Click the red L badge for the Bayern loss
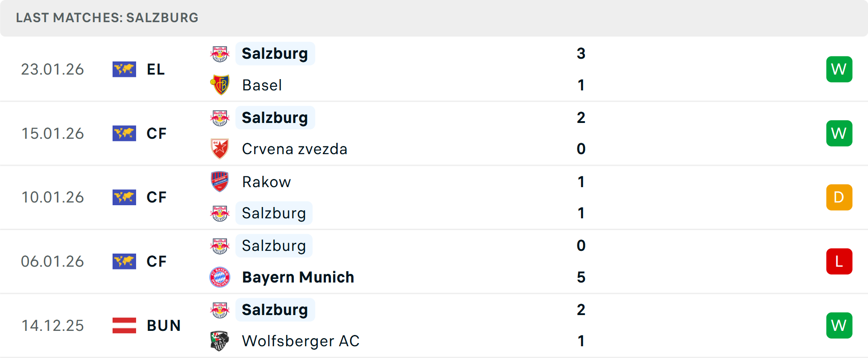868x358 pixels. pos(839,261)
